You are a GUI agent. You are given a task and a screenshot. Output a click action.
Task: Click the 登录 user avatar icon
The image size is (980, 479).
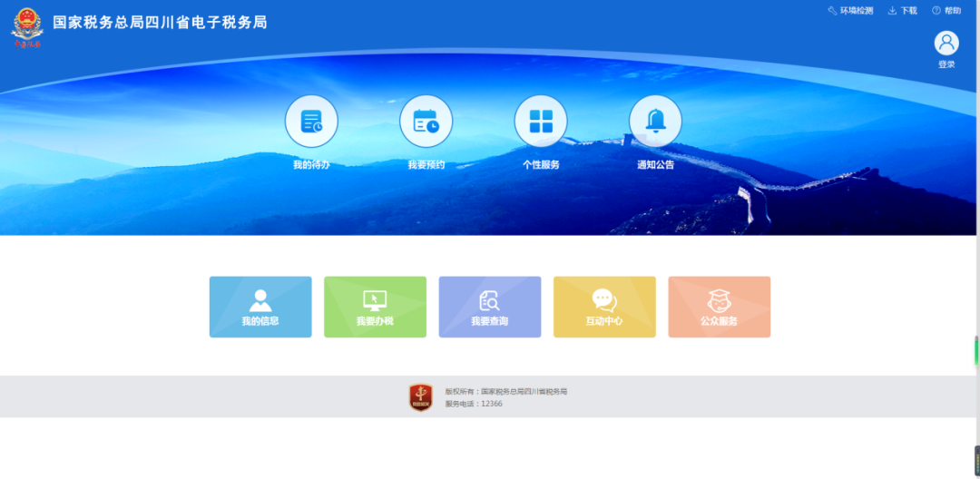(946, 44)
